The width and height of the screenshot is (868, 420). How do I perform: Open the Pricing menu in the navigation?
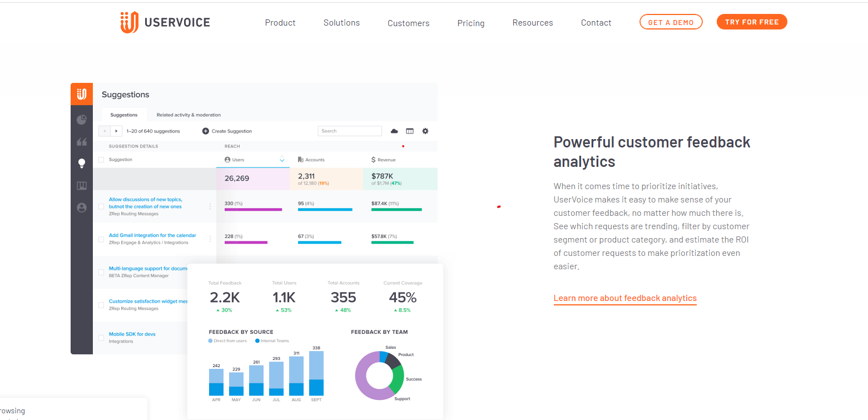coord(470,23)
